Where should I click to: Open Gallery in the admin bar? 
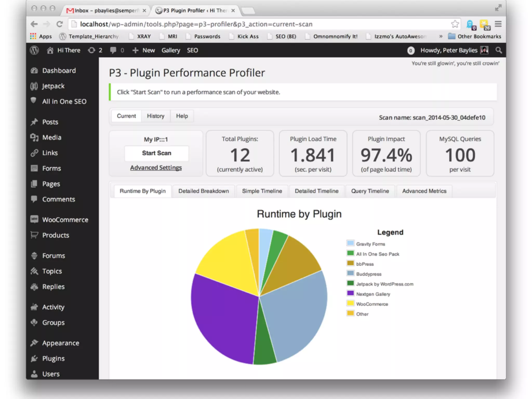point(171,50)
